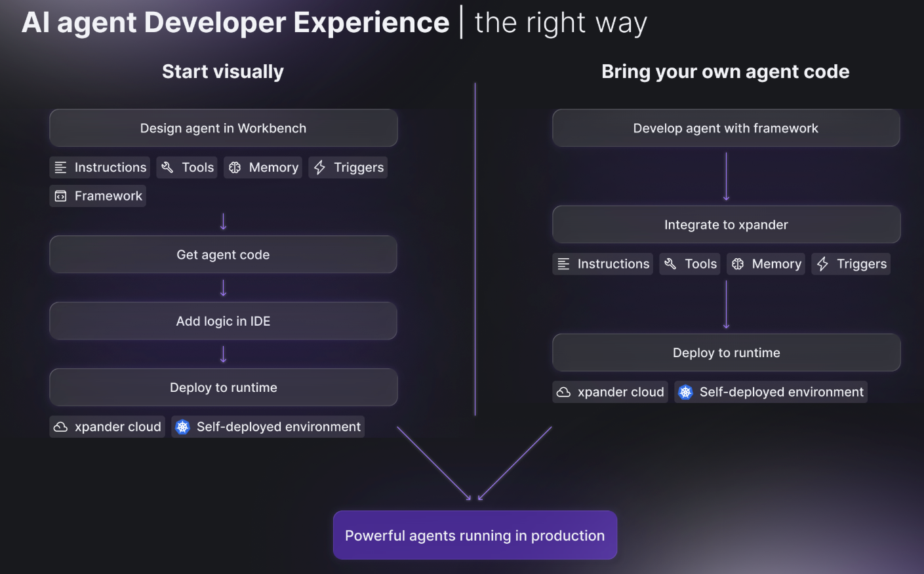The width and height of the screenshot is (924, 574).
Task: Click the Memory label under Design agent in Workbench
Action: pos(273,168)
